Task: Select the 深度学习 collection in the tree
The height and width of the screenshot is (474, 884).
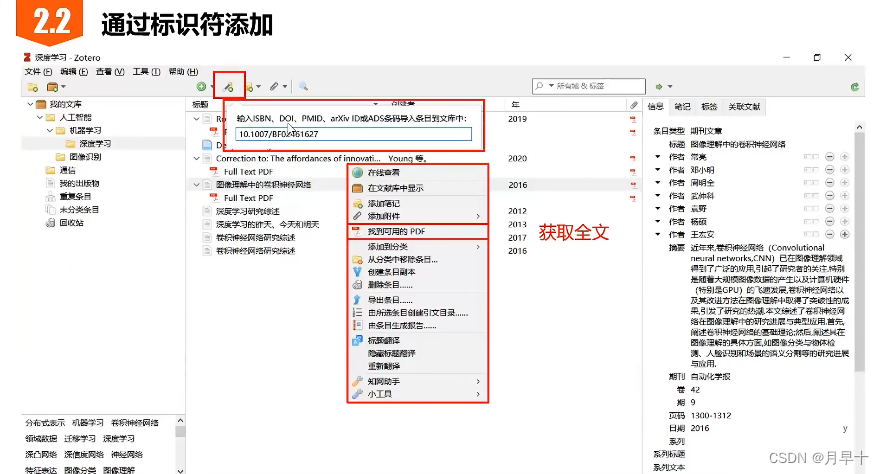Action: click(95, 144)
